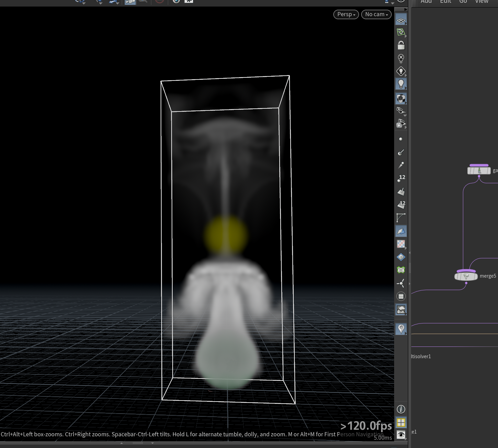This screenshot has height=448, width=498.
Task: Toggle the background image display icon
Action: pos(401,310)
